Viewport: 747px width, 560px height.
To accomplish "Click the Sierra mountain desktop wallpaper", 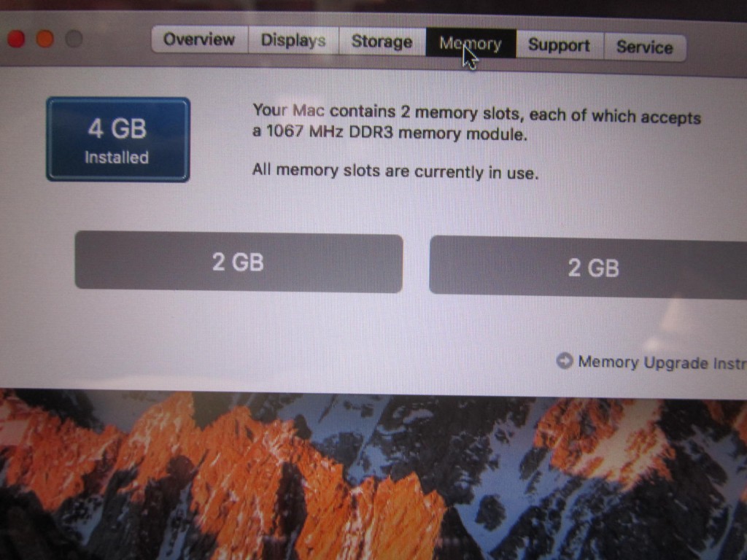I will coord(373,476).
